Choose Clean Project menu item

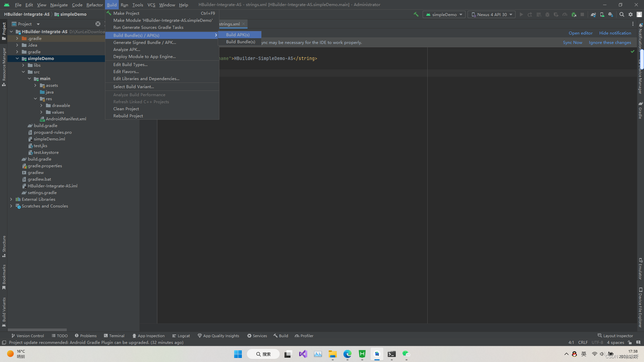click(162, 109)
